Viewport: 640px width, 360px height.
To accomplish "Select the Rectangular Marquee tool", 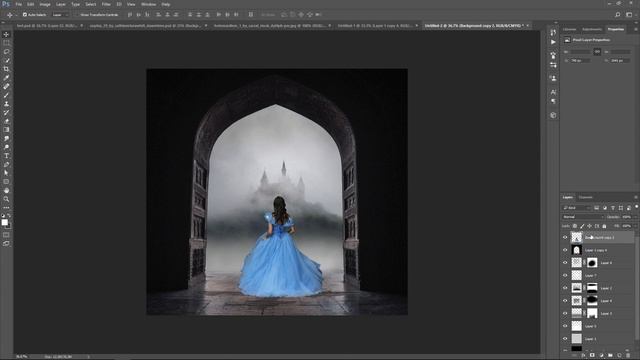I will click(6, 43).
